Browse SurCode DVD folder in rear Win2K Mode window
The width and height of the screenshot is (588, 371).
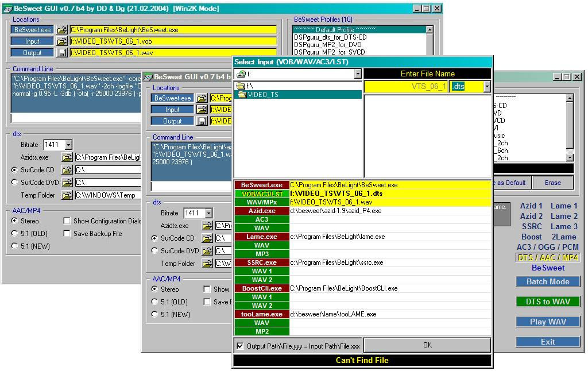point(67,183)
